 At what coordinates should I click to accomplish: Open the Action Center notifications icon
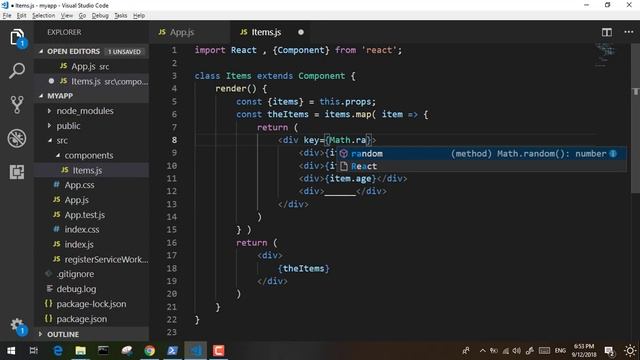point(609,351)
